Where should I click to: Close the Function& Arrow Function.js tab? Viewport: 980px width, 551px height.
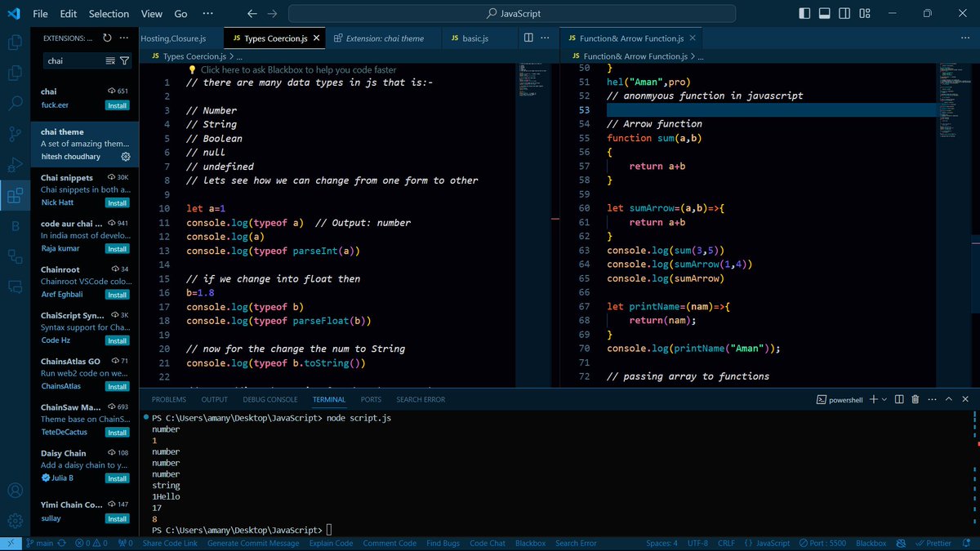(x=693, y=38)
